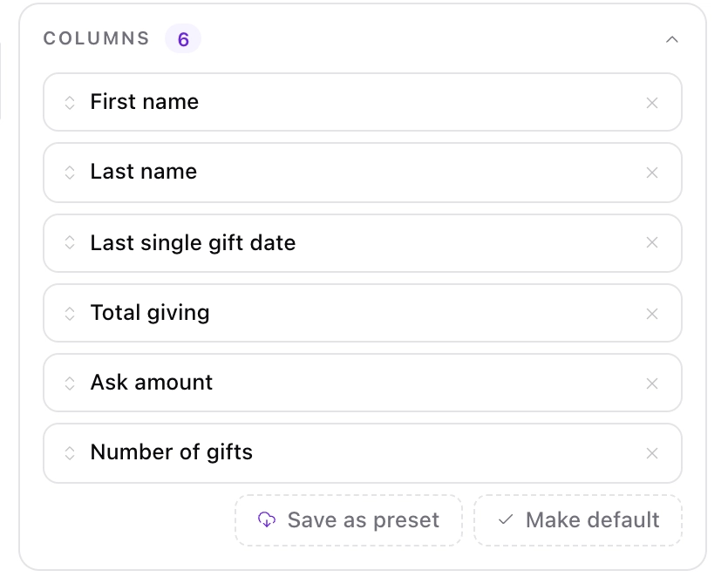Click reorder handle for Total giving
This screenshot has height=577, width=728.
[x=70, y=314]
